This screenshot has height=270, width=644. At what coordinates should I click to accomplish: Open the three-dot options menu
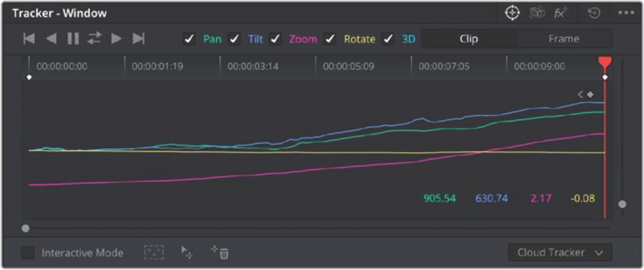click(x=626, y=13)
